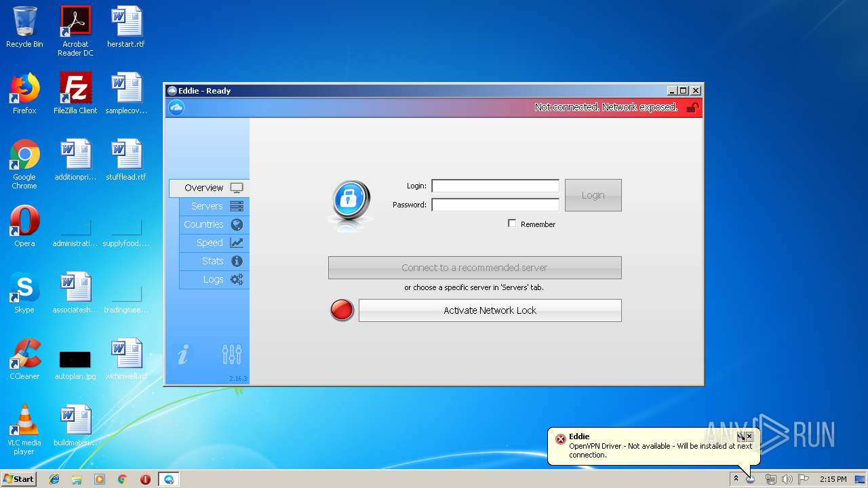Launch Google Chrome from desktop
Screen dimensions: 868x488
pyautogui.click(x=24, y=164)
